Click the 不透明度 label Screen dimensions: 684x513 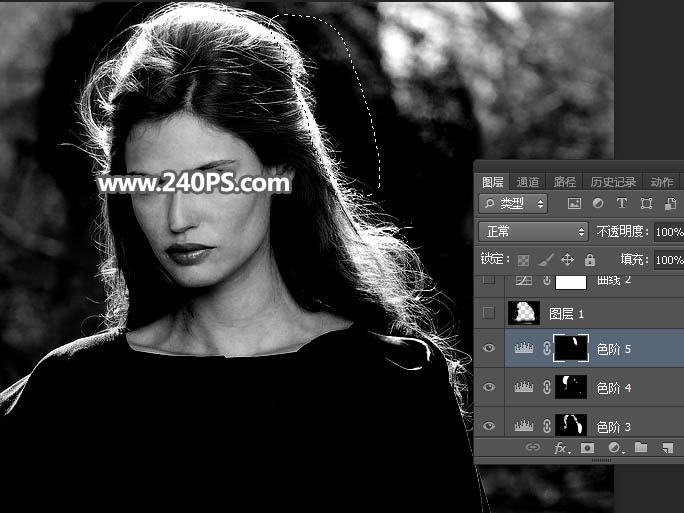622,231
